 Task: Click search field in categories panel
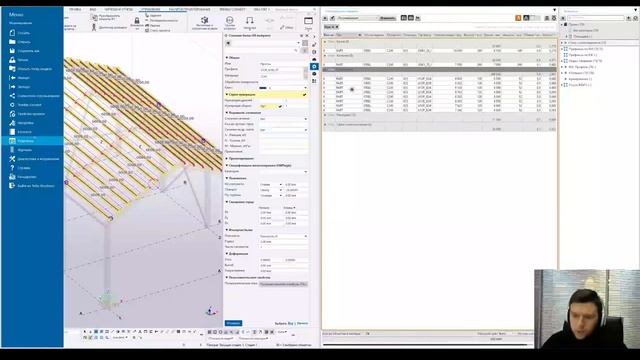click(x=596, y=18)
